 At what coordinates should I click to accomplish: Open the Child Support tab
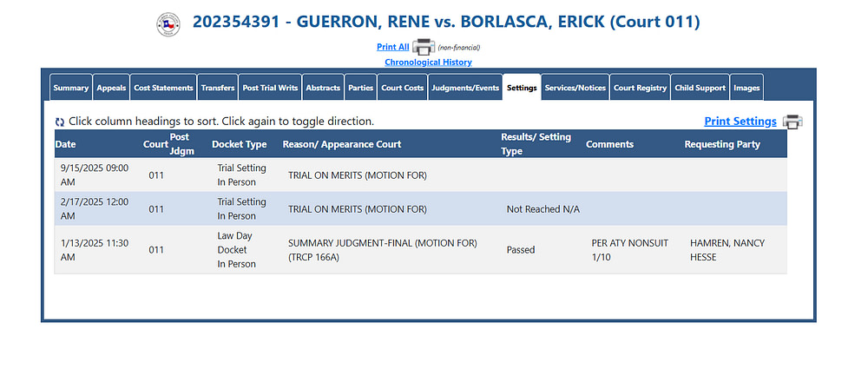tap(700, 88)
